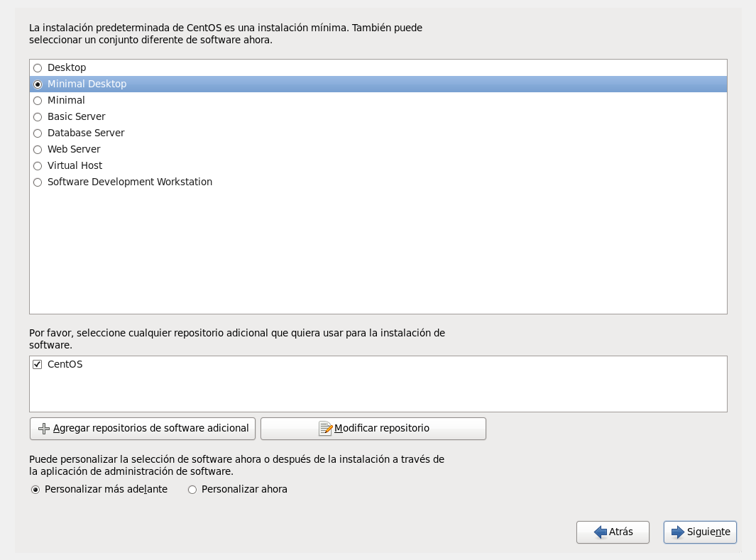Choose the Web Server radio button
The image size is (756, 560).
pos(38,150)
